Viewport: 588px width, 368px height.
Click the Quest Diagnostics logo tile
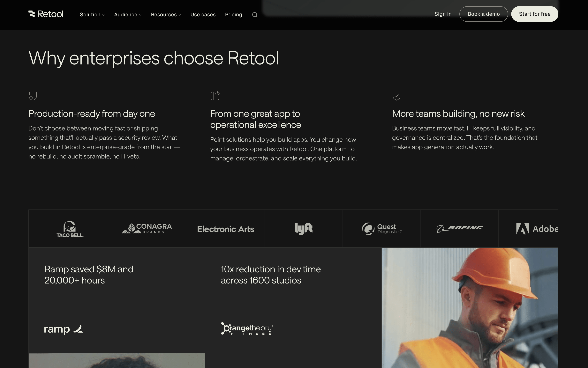tap(381, 229)
